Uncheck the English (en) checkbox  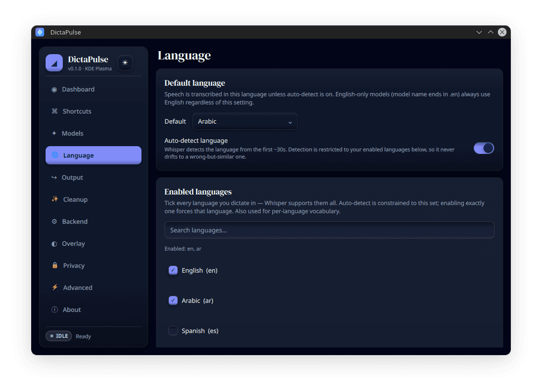pos(173,270)
